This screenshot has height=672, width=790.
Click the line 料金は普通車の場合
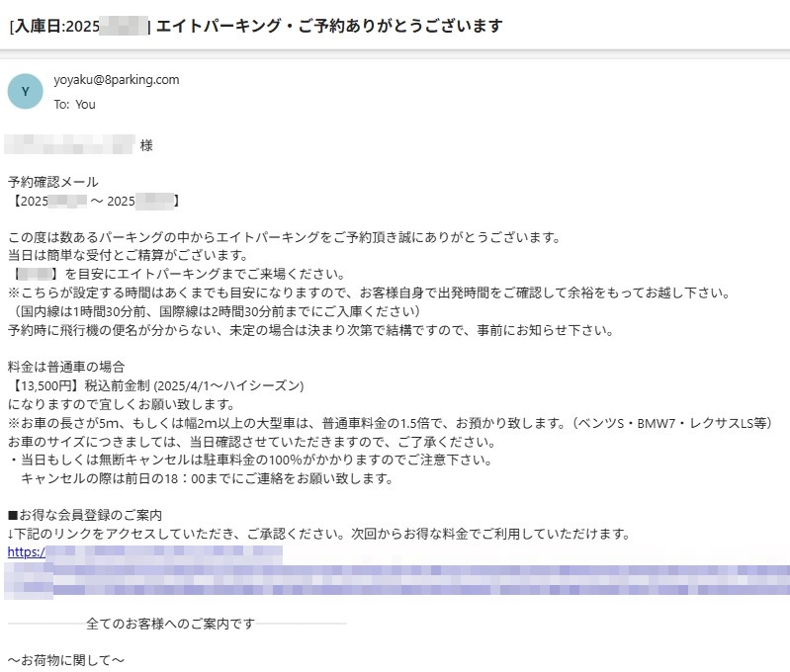click(x=66, y=367)
